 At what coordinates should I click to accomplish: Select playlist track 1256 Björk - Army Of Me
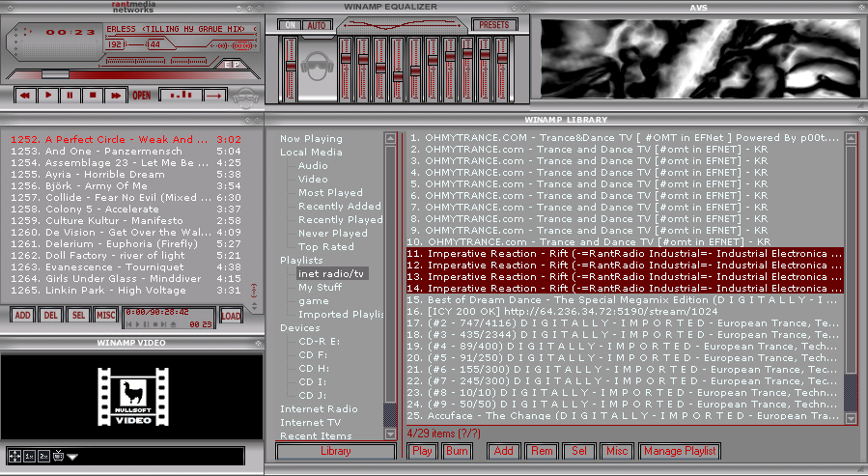point(126,186)
